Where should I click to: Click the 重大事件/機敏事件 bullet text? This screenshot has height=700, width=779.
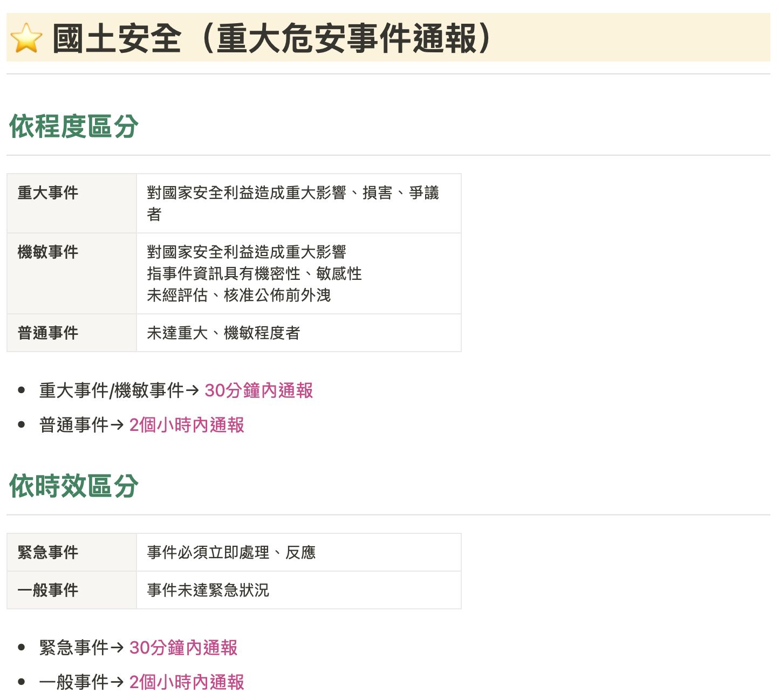click(111, 390)
